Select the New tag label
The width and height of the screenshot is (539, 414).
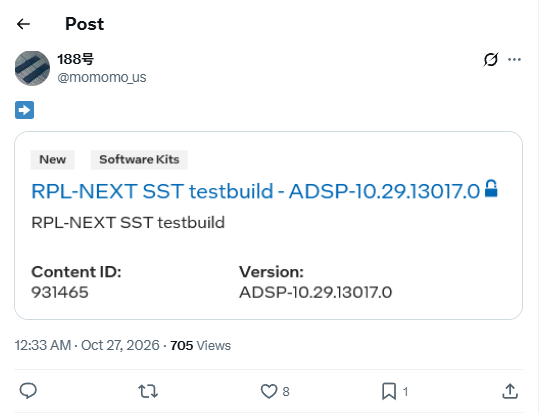pos(53,160)
